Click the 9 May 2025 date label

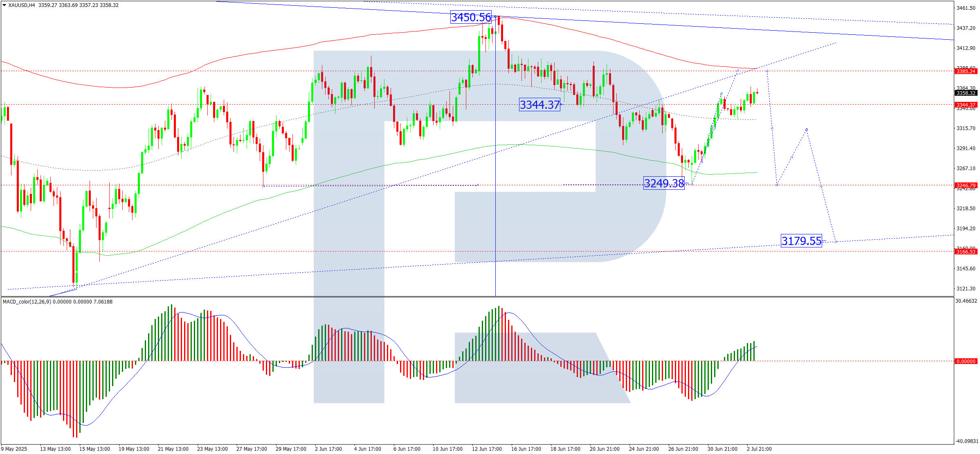coord(14,449)
